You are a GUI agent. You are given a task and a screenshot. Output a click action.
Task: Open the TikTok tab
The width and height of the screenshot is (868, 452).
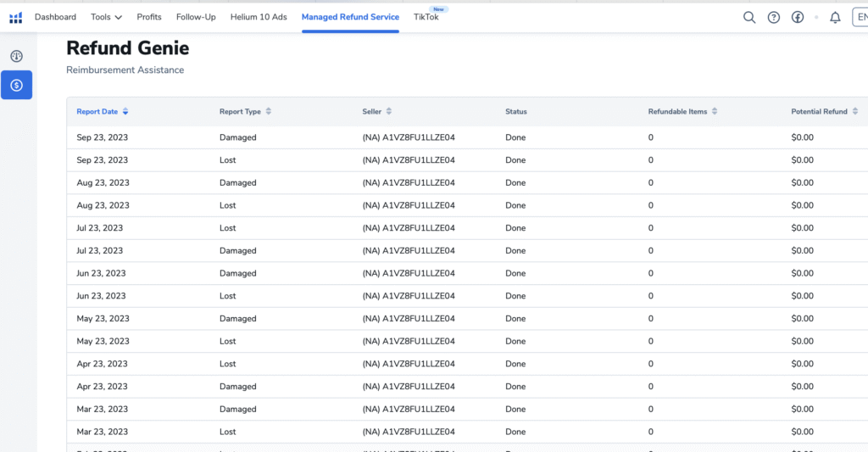coord(426,17)
